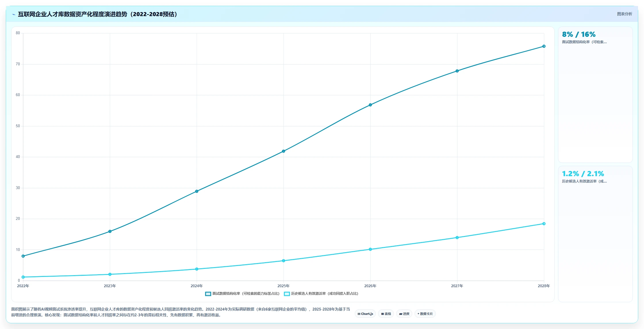
Task: Click the description paragraph starting 面积图展示了
Action: [181, 312]
